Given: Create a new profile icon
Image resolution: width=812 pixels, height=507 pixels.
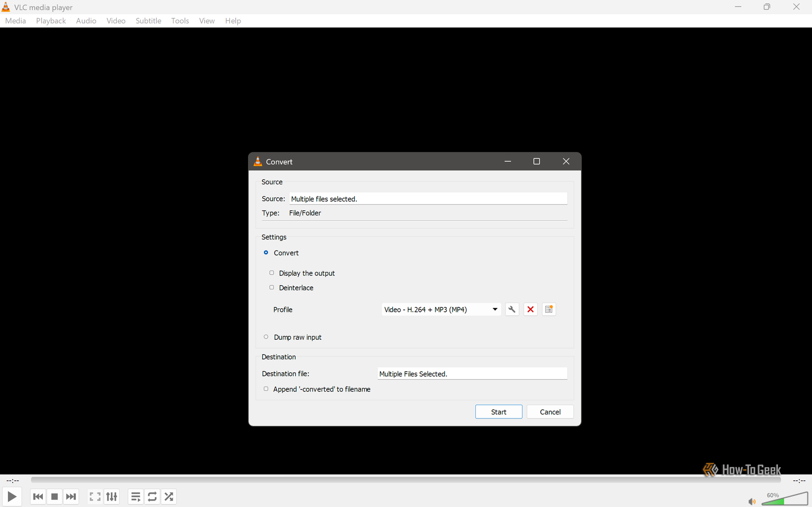Looking at the screenshot, I should [x=549, y=309].
